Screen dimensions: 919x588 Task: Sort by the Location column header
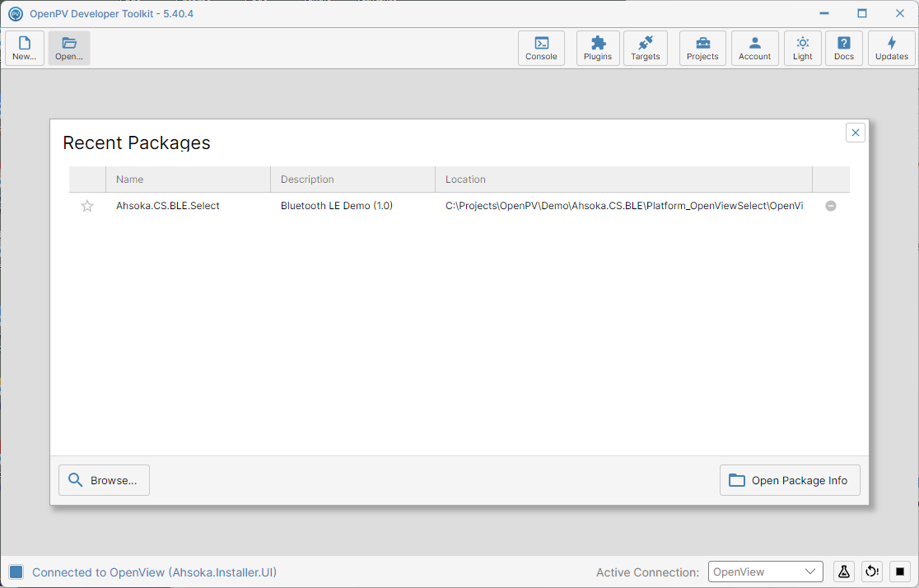(623, 180)
